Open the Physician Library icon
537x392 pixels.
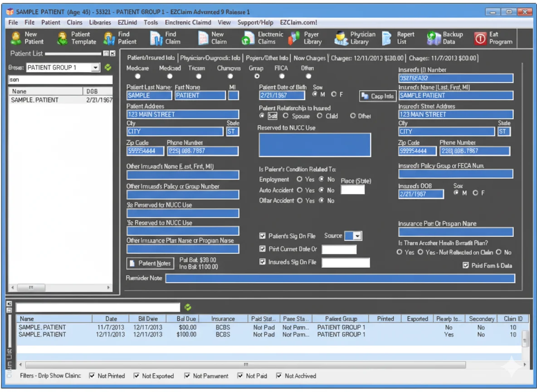coord(341,38)
